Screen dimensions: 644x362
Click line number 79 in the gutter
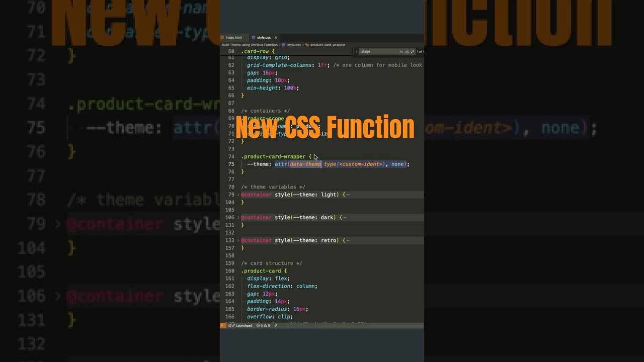[x=231, y=195]
